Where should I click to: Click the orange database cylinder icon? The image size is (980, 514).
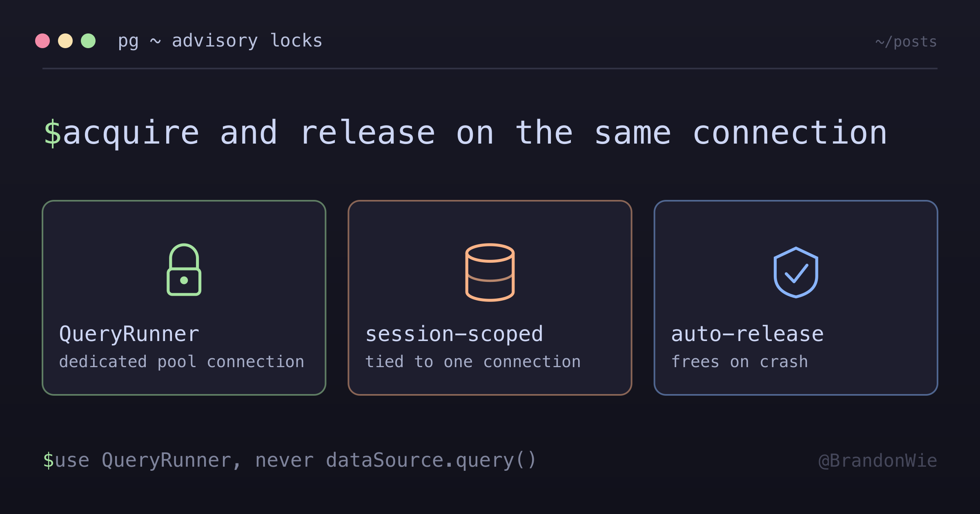490,273
